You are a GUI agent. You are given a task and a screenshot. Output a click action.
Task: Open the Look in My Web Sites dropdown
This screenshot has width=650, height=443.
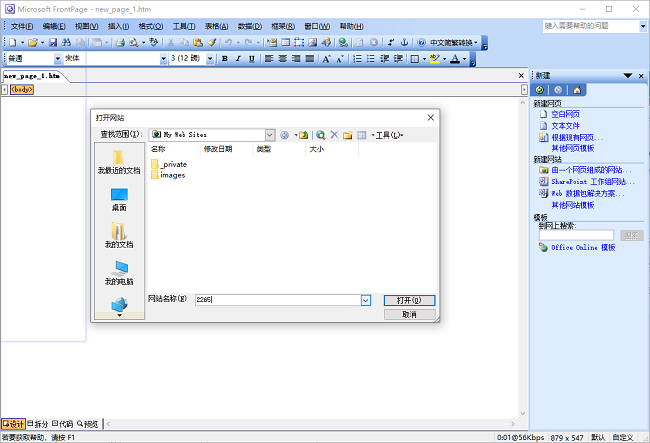point(270,134)
